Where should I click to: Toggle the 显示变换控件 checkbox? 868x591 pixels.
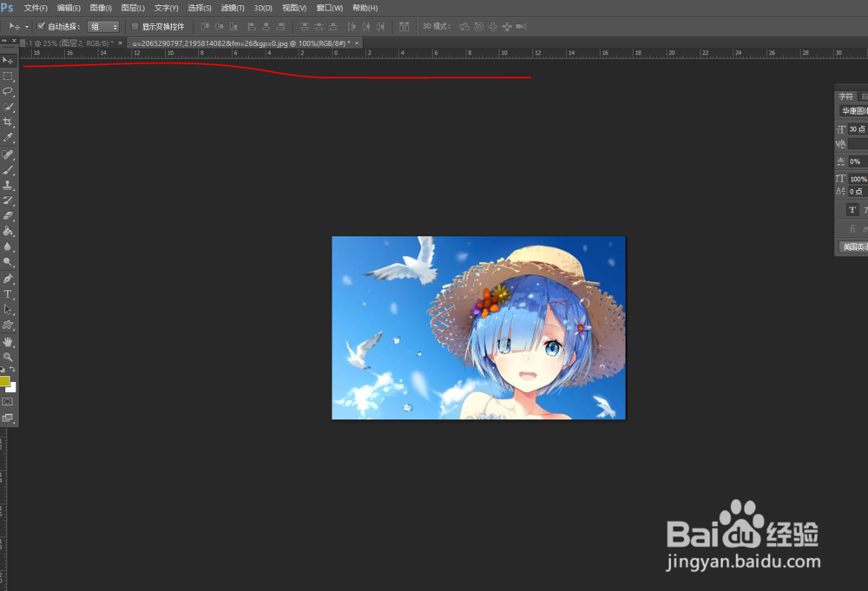click(x=135, y=26)
